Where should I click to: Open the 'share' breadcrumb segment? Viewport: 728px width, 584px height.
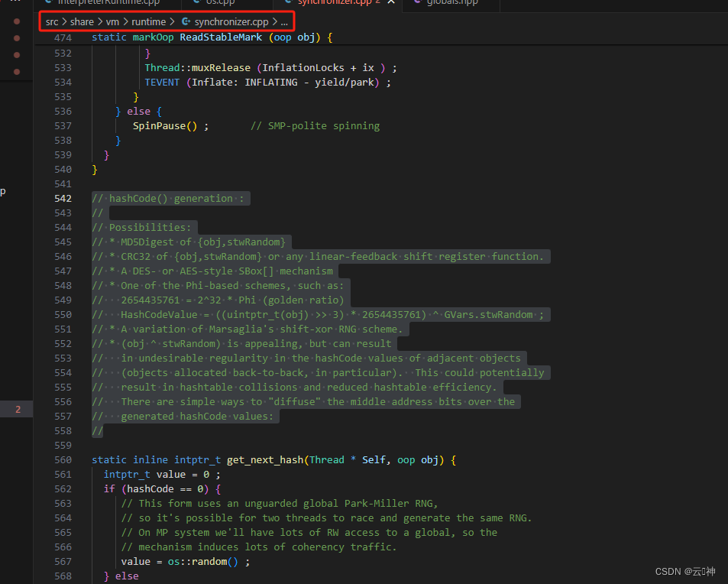click(x=82, y=22)
